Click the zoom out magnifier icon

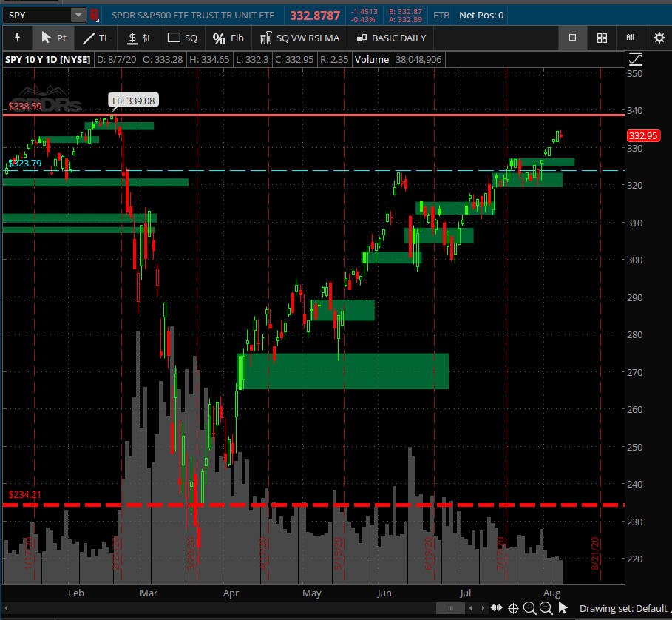click(x=546, y=608)
